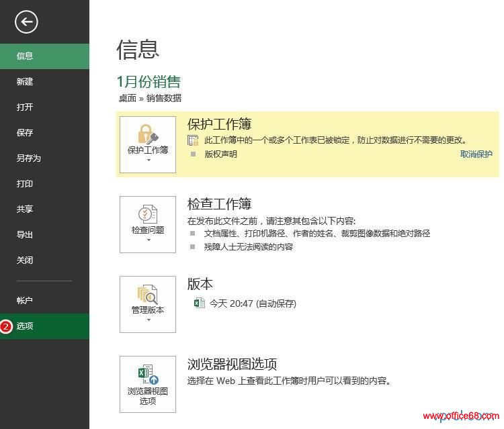Click the 版权声明 sheet entry
Image resolution: width=504 pixels, height=429 pixels.
click(221, 154)
